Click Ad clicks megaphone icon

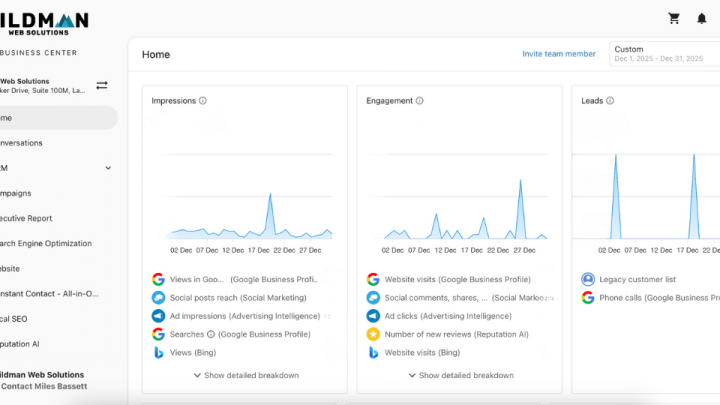[373, 316]
